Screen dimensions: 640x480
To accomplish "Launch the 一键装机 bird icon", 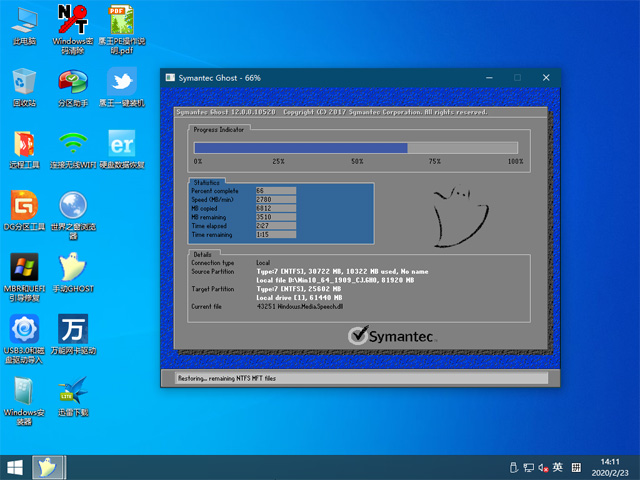I will 122,88.
